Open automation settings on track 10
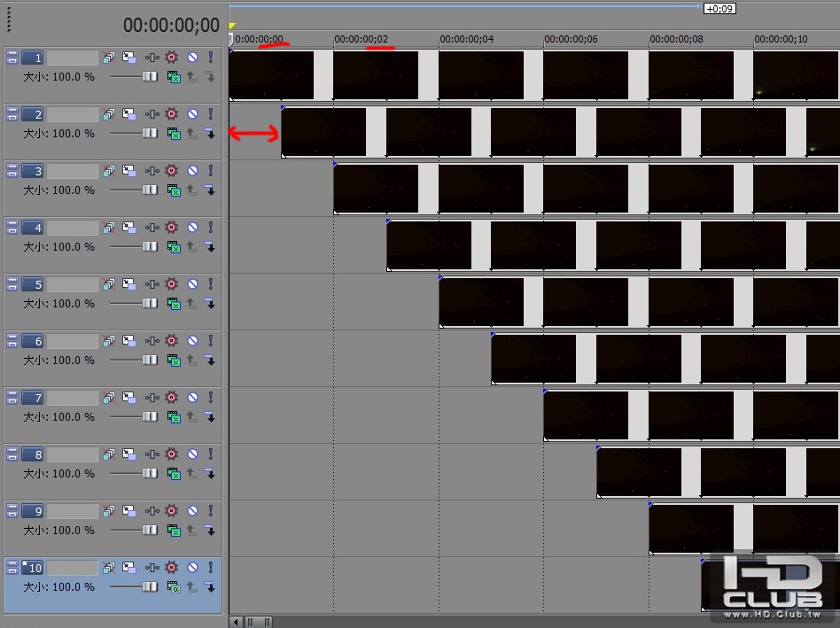 click(152, 568)
